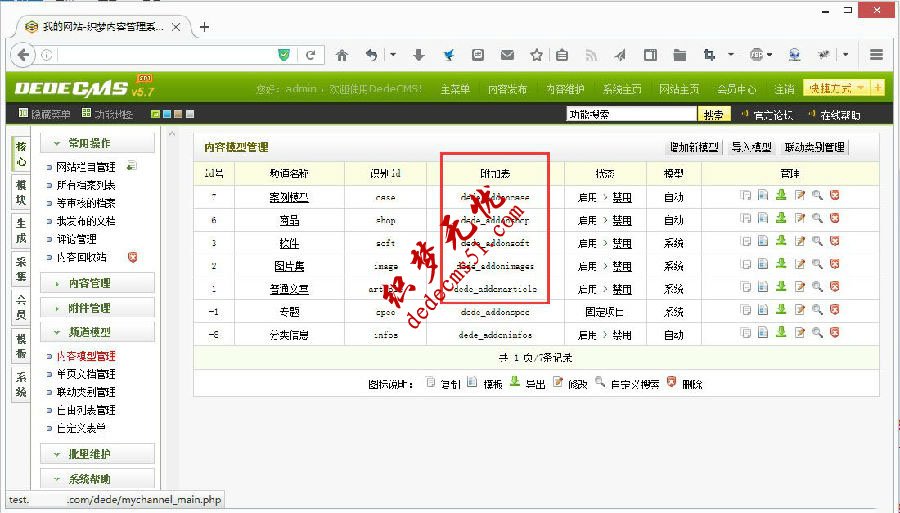Disable the 图片集 model via 禁用
The image size is (900, 513).
tap(622, 266)
